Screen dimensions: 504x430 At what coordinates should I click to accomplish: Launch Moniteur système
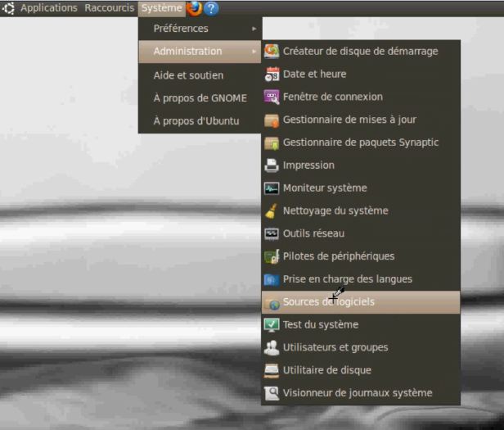[361, 188]
